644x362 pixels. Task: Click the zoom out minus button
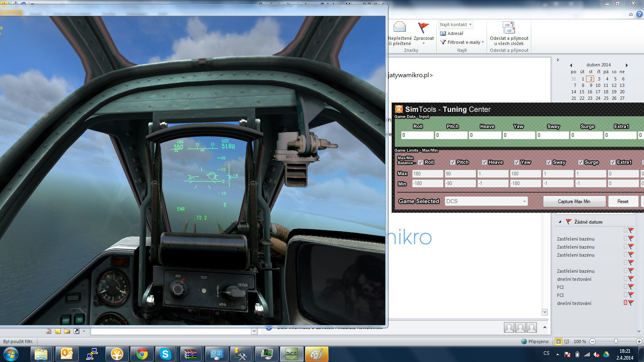tap(592, 341)
